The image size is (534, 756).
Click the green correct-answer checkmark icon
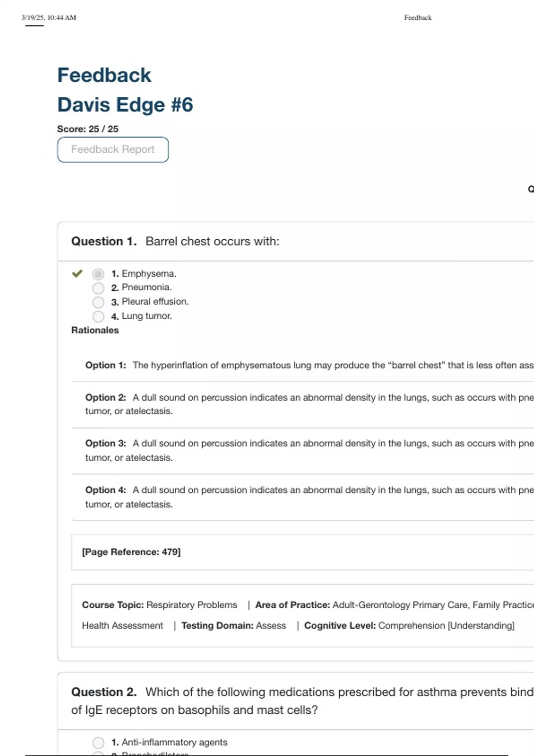click(x=77, y=273)
